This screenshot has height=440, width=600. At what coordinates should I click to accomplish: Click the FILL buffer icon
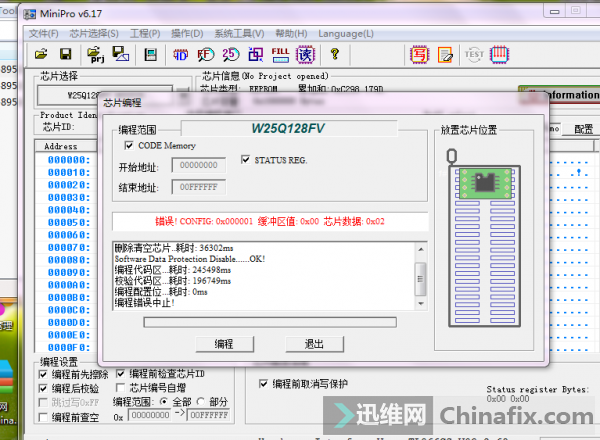tap(280, 55)
